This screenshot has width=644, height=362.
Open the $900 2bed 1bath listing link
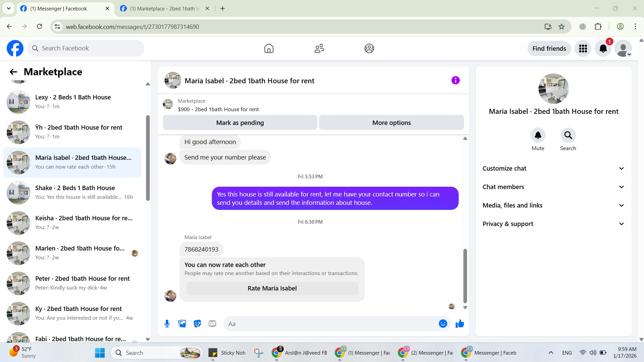pos(218,109)
